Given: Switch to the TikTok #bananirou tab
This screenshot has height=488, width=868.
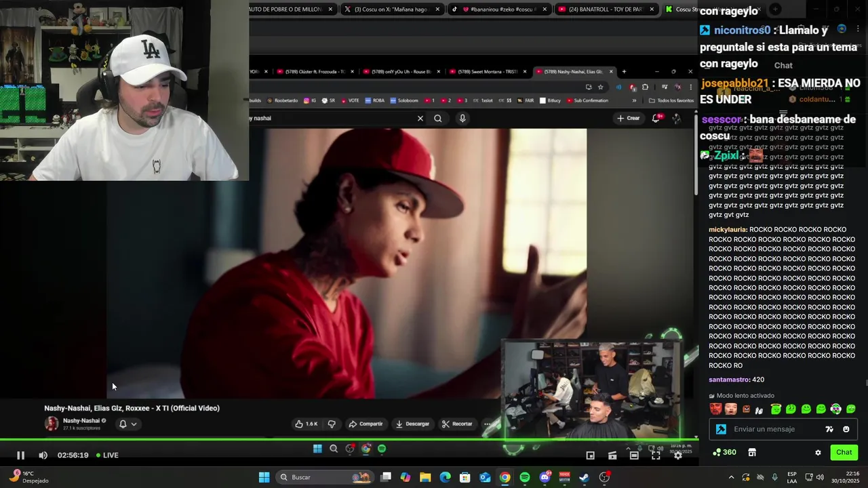Looking at the screenshot, I should pyautogui.click(x=500, y=9).
